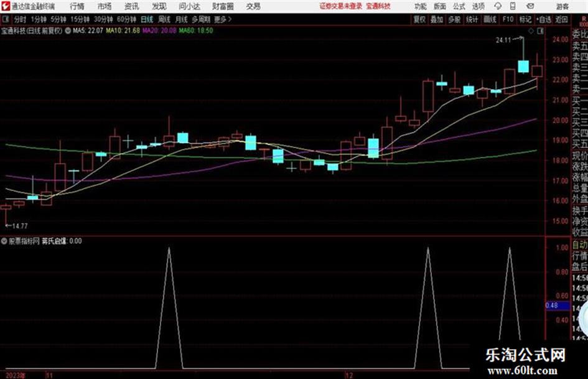Open the 公式 menu
Viewport: 588px width, 379px height.
459,6
